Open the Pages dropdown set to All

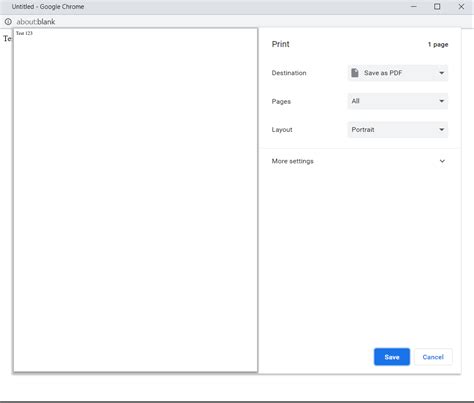coord(398,101)
